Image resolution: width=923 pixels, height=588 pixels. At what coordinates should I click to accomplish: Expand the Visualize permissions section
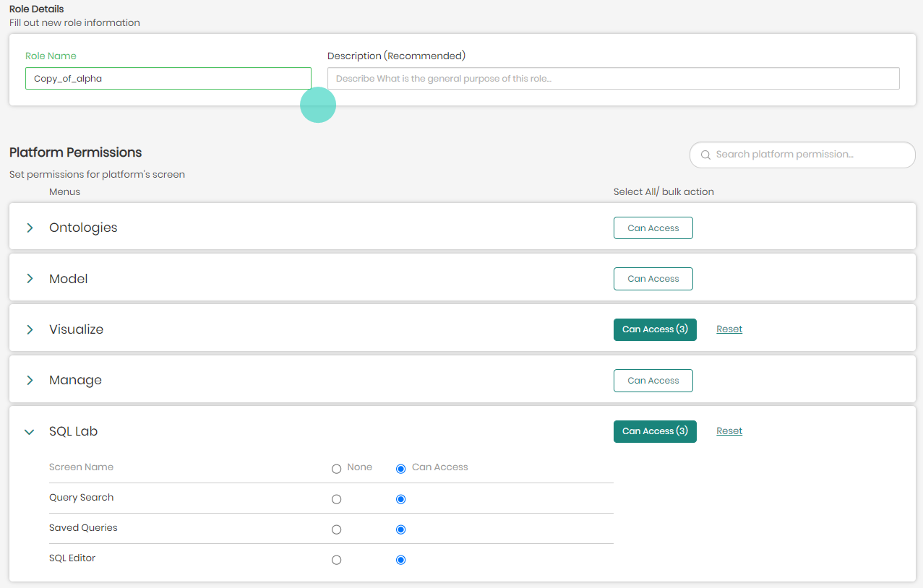coord(29,329)
